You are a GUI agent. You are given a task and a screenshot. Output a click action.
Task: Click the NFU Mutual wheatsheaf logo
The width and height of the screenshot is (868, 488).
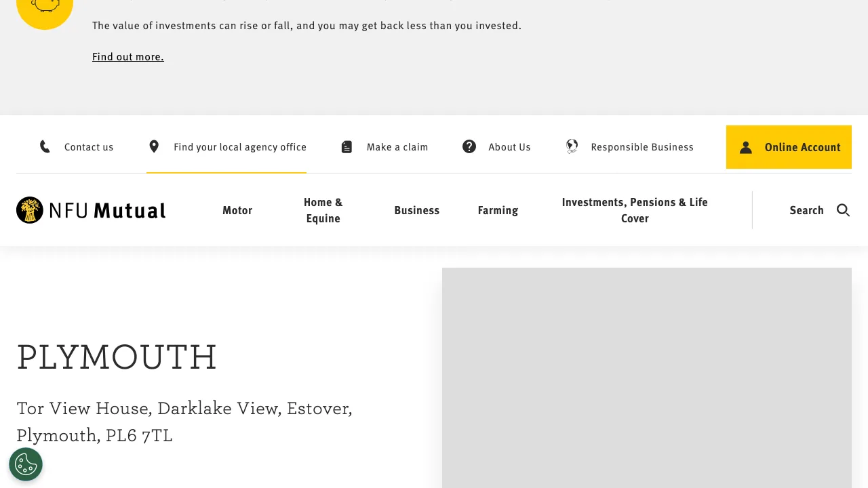(x=30, y=210)
